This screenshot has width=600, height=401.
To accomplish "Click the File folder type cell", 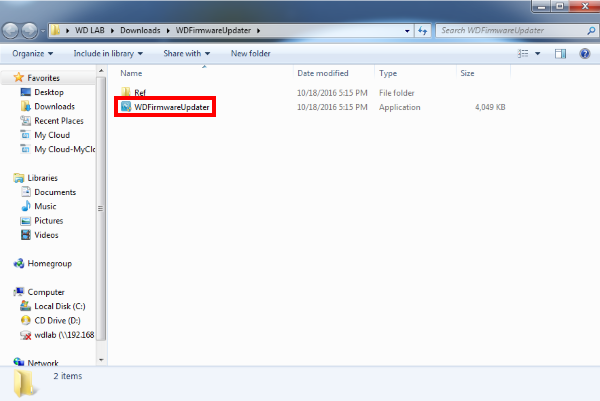I will (396, 93).
